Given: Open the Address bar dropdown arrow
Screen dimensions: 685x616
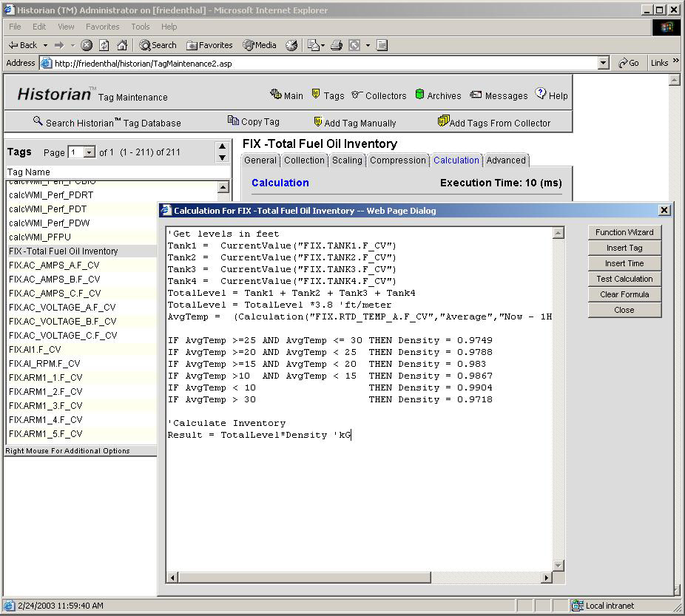Looking at the screenshot, I should [x=604, y=63].
